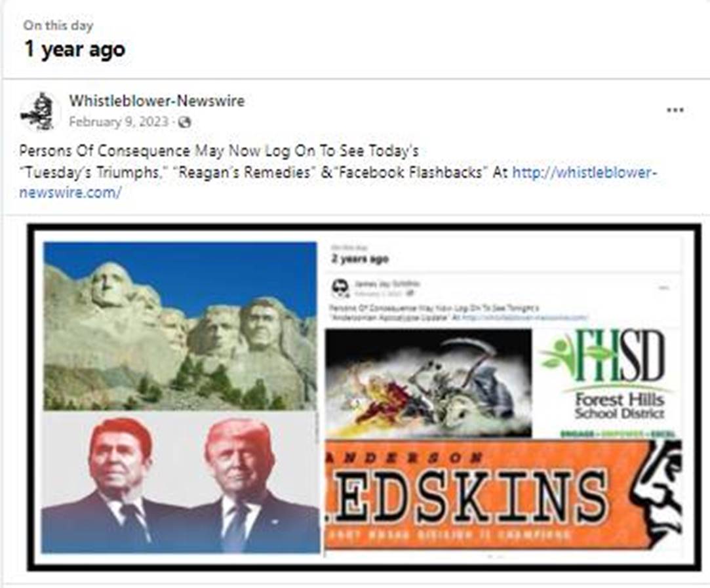Click the nested post's small avatar icon
The image size is (710, 588).
(x=340, y=287)
